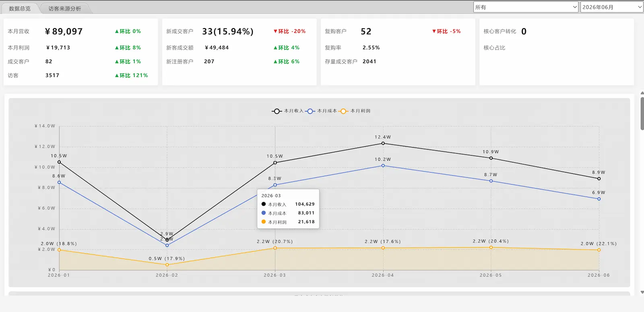Click the 10.2W cost point for 2026-04
The height and width of the screenshot is (312, 644).
click(x=383, y=166)
